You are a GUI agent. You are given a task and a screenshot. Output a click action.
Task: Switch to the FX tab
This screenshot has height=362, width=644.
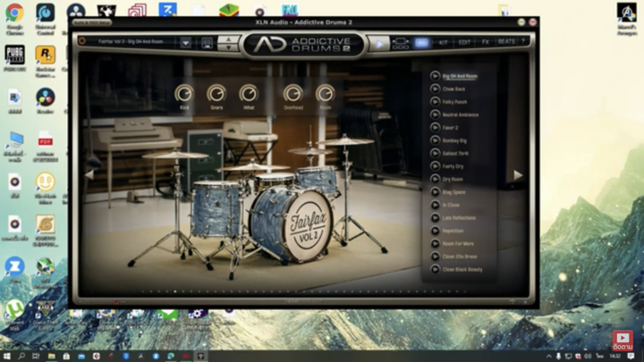pos(486,42)
